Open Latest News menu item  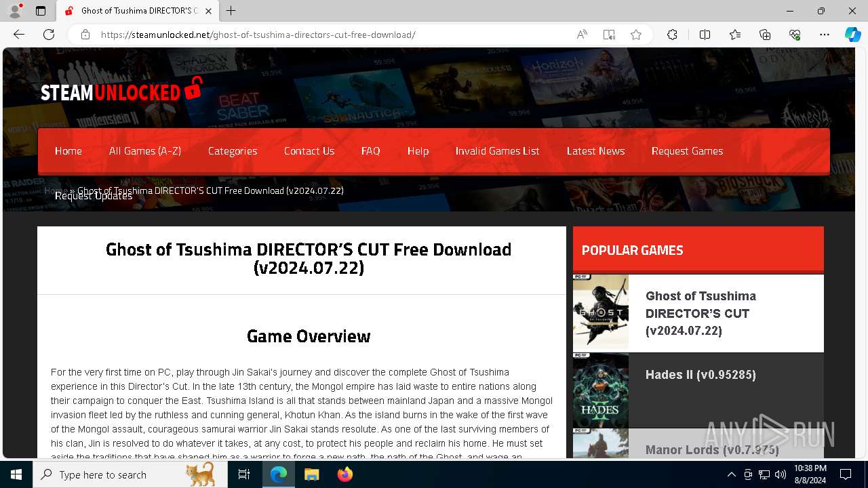tap(596, 150)
